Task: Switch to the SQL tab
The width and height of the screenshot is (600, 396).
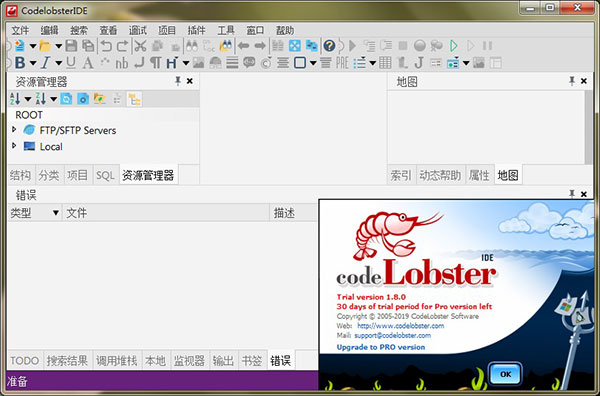Action: pyautogui.click(x=105, y=175)
